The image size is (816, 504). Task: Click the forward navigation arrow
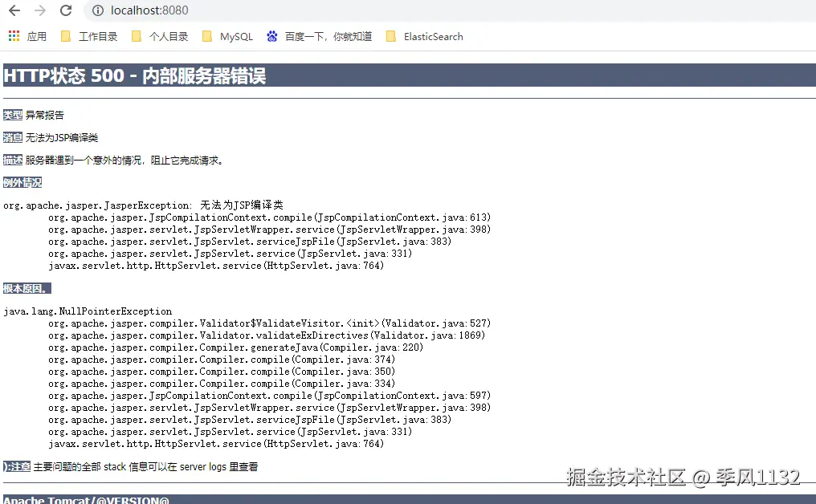click(39, 10)
